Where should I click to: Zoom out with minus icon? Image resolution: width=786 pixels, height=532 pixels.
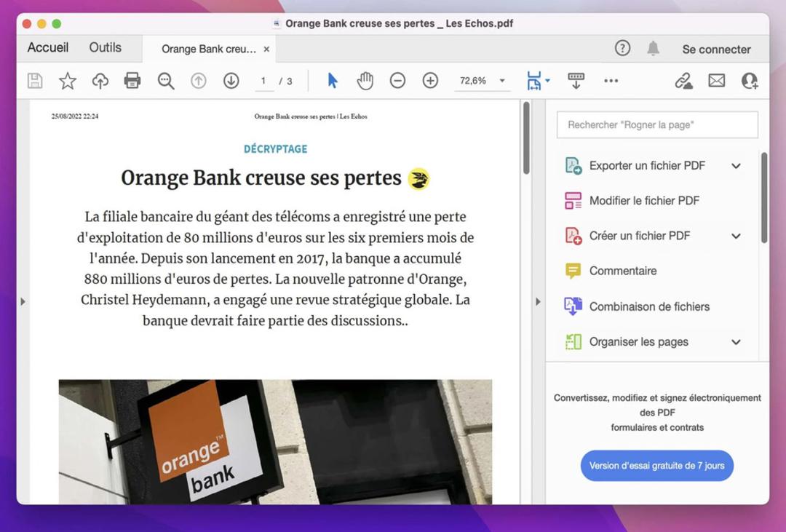tap(397, 81)
